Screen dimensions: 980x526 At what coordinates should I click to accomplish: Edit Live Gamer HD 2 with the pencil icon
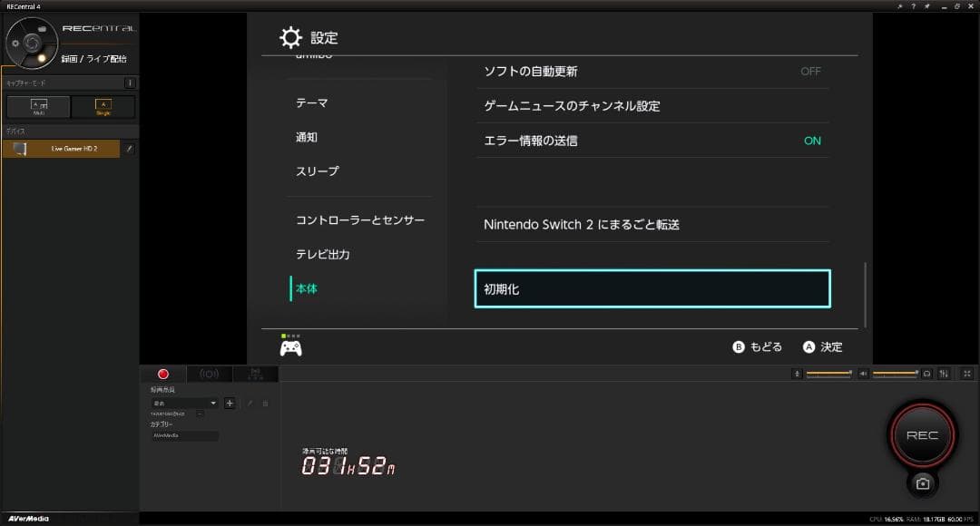(127, 149)
